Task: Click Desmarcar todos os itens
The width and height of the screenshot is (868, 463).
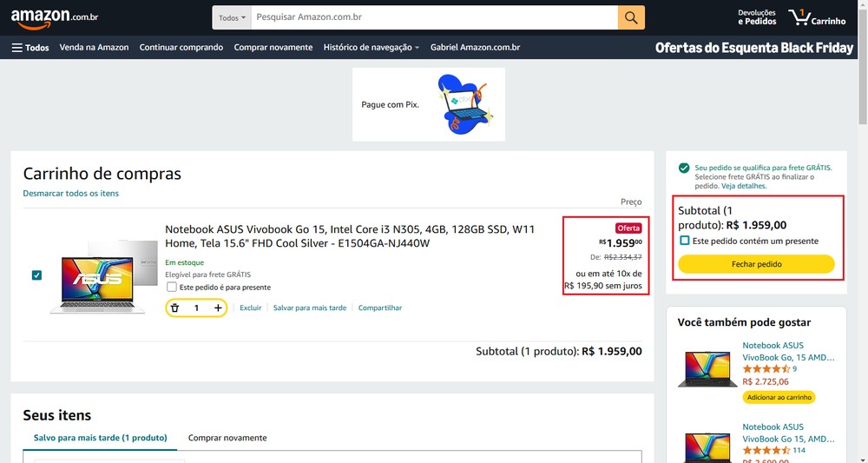Action: [71, 194]
